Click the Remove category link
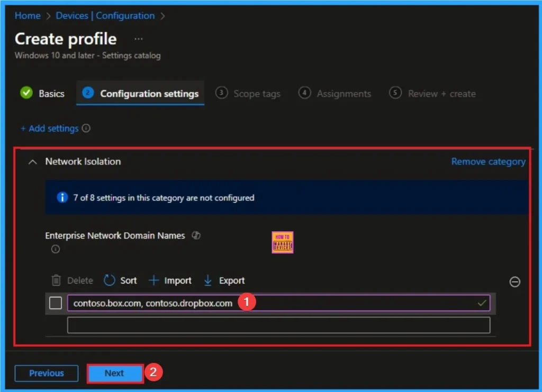 click(x=488, y=161)
